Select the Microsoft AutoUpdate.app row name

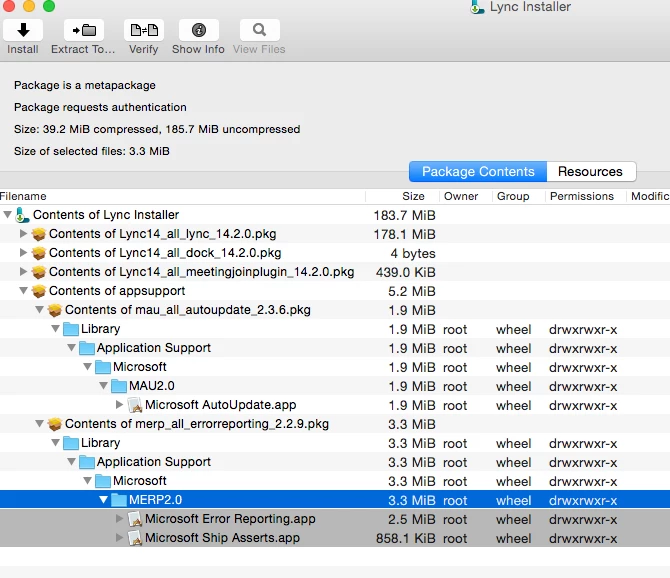(x=221, y=405)
